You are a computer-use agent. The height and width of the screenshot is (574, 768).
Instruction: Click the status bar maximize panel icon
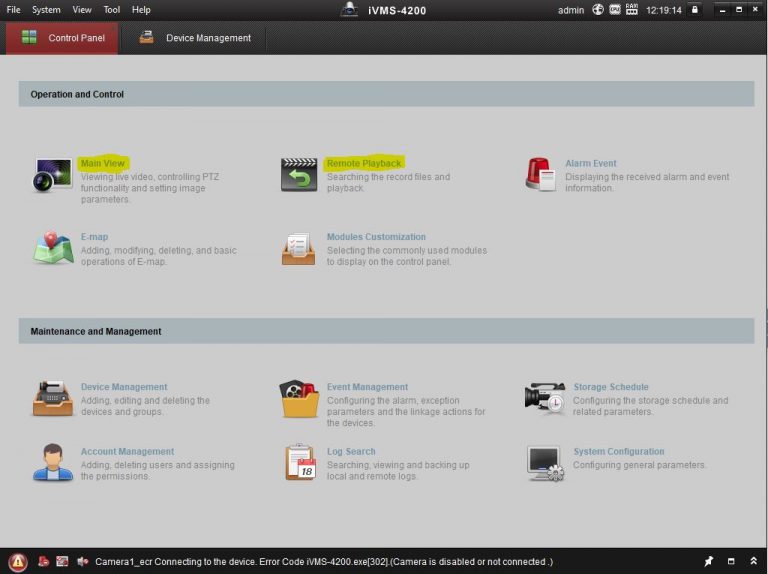coord(731,561)
